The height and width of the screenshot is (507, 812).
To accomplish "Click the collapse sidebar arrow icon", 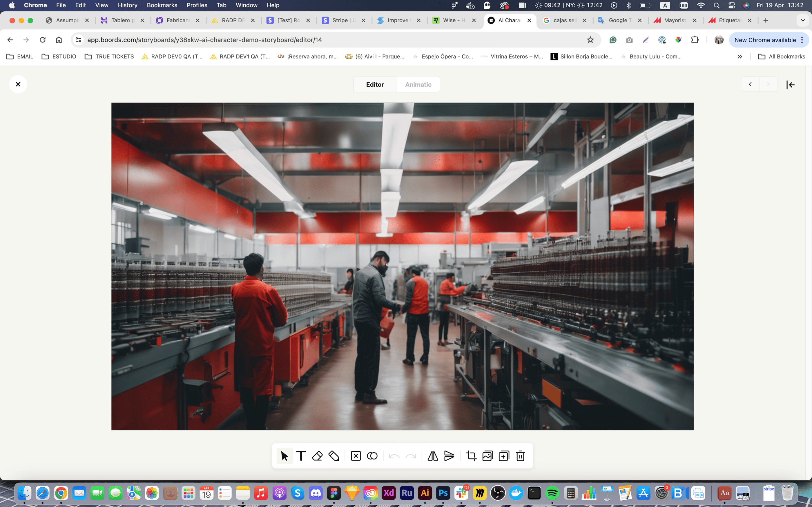I will point(791,85).
